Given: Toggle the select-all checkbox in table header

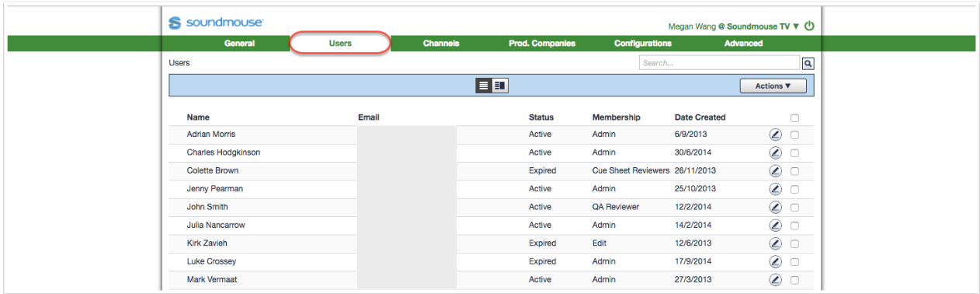Looking at the screenshot, I should tap(794, 118).
